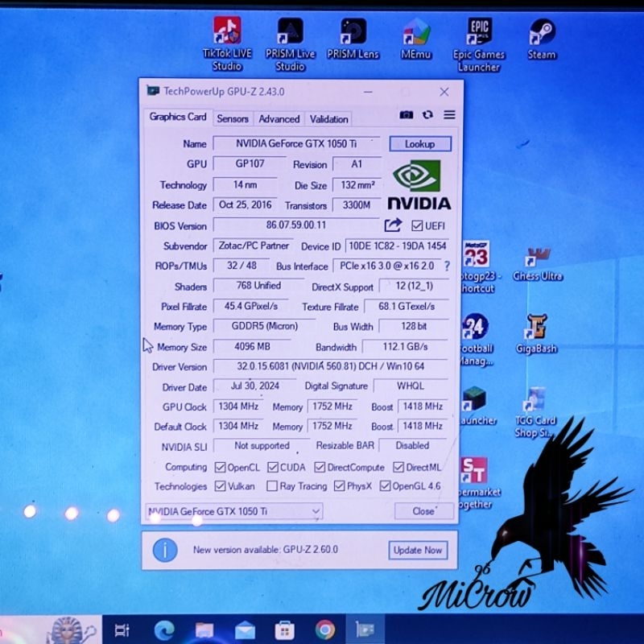Image resolution: width=644 pixels, height=644 pixels.
Task: Open TCG Card Shop Simulator shortcut
Action: click(x=535, y=412)
